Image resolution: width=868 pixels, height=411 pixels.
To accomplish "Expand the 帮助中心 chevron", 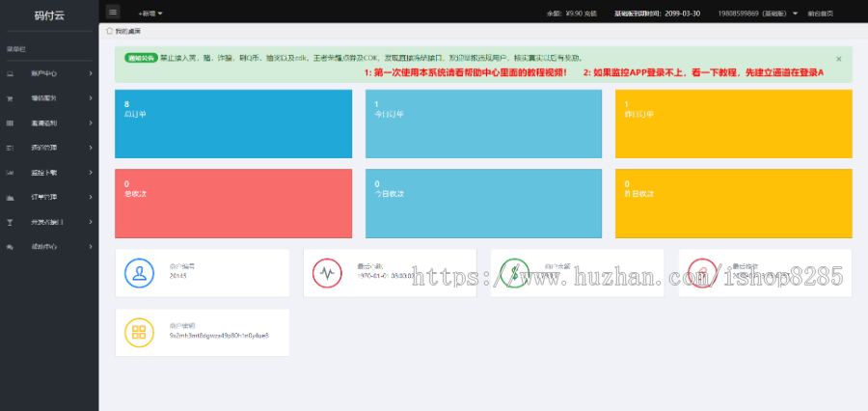I will (91, 247).
